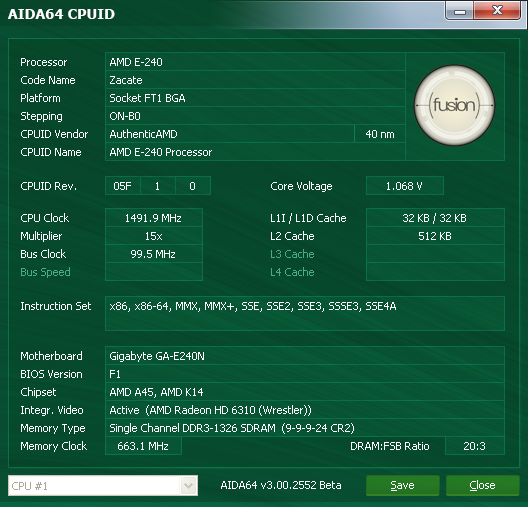
Task: Select the Core Voltage box showing 1.068 V
Action: (405, 186)
